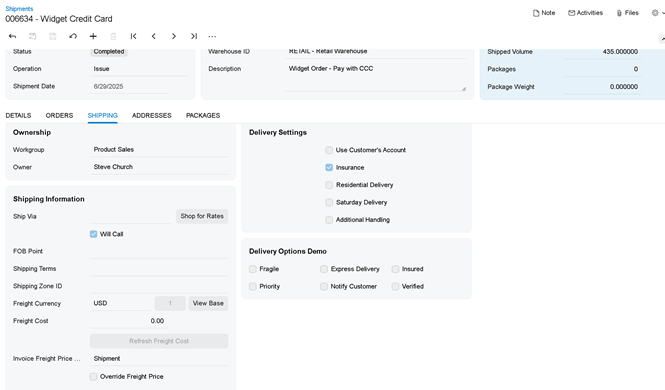The height and width of the screenshot is (390, 665).
Task: Click the Undo/Cancel changes icon
Action: coord(73,36)
